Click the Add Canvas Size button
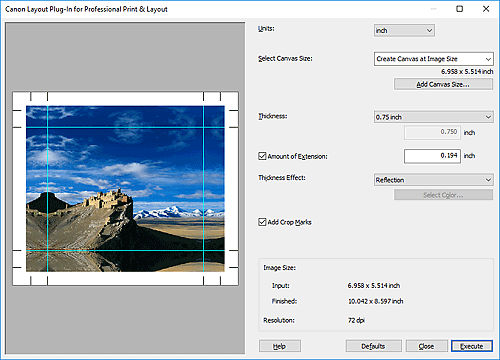 443,84
